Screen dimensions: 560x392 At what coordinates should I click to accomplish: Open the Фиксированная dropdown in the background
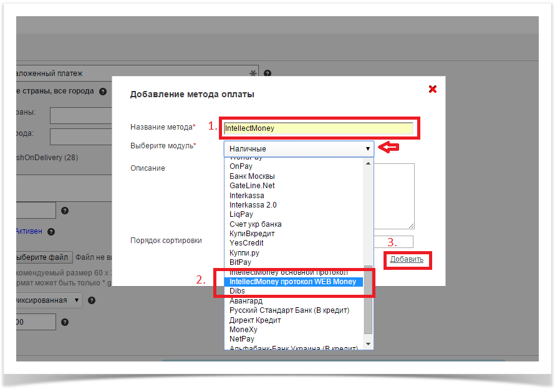[x=48, y=300]
